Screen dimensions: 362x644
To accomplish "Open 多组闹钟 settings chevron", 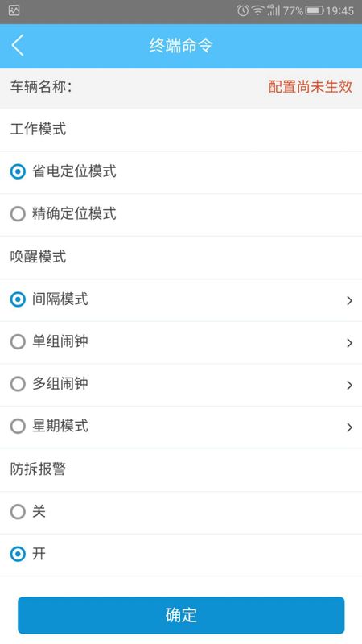I will pyautogui.click(x=349, y=386).
